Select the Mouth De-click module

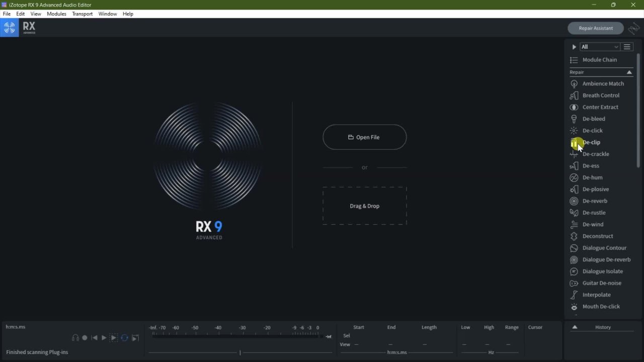pos(601,307)
